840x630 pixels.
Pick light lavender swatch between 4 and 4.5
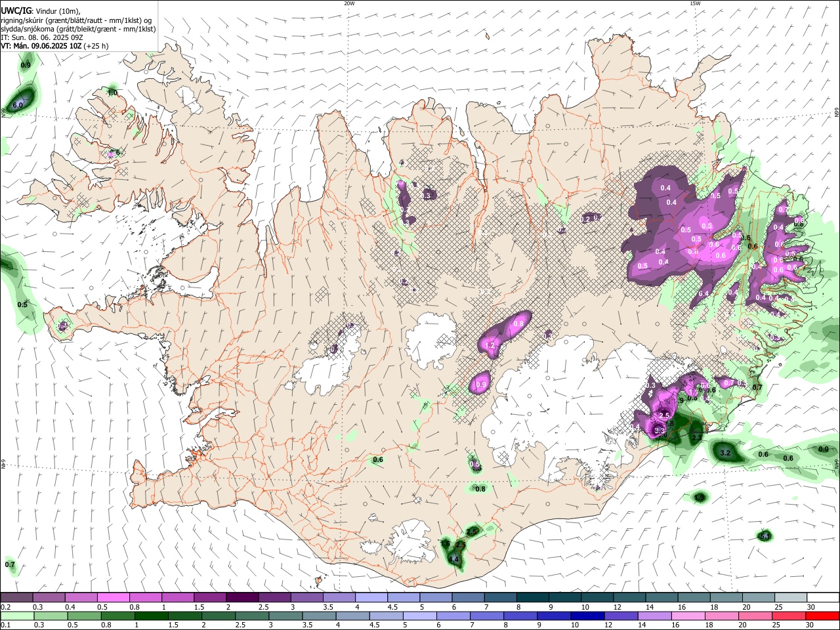point(371,598)
